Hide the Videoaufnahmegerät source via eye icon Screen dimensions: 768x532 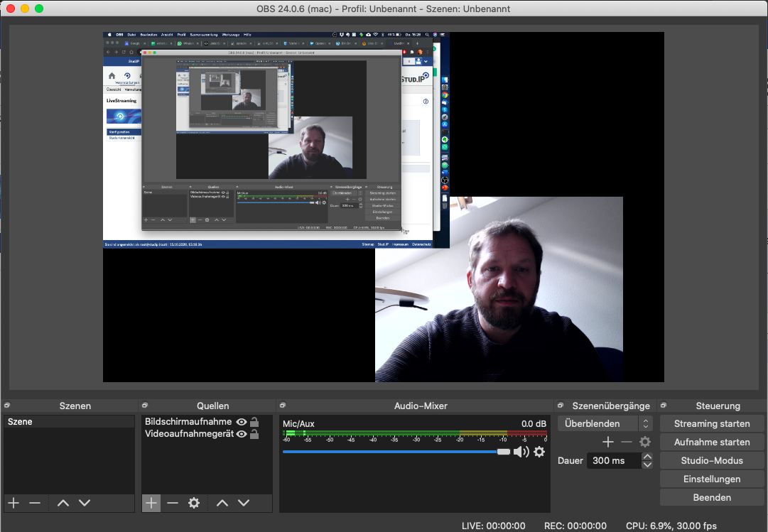click(x=242, y=434)
